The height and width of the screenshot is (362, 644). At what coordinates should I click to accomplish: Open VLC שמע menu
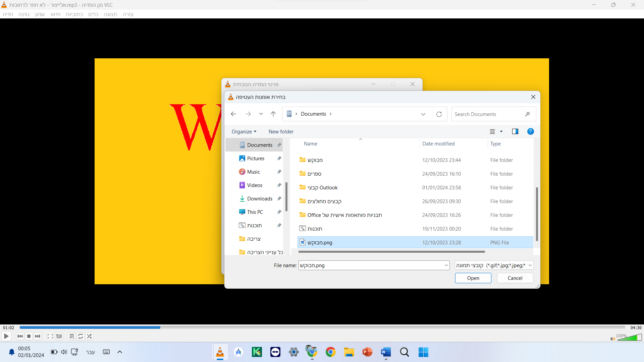pos(40,14)
